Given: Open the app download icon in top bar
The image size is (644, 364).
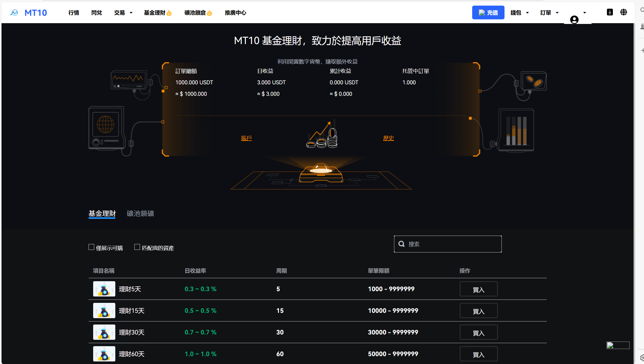Looking at the screenshot, I should [x=610, y=12].
